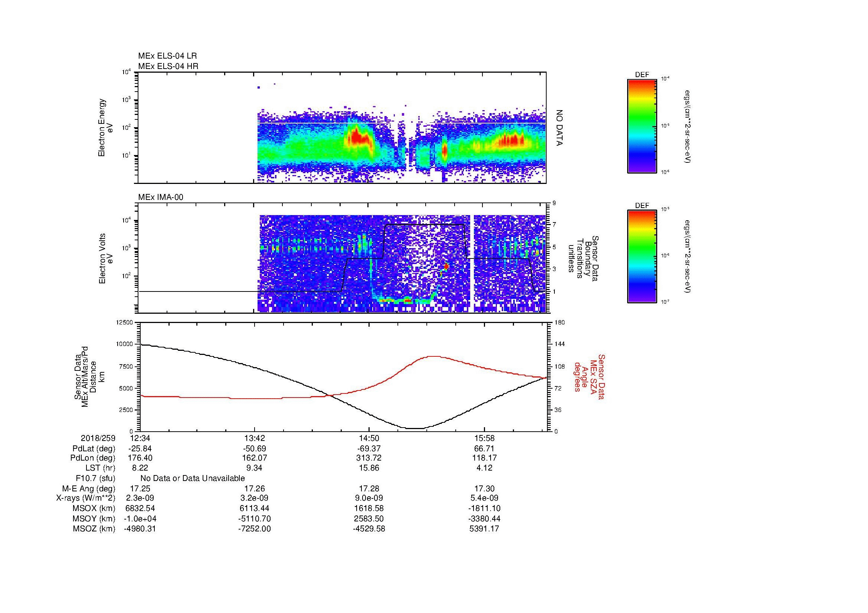The image size is (868, 613).
Task: Click the 'PdLon (deg)' row label
Action: coord(93,458)
